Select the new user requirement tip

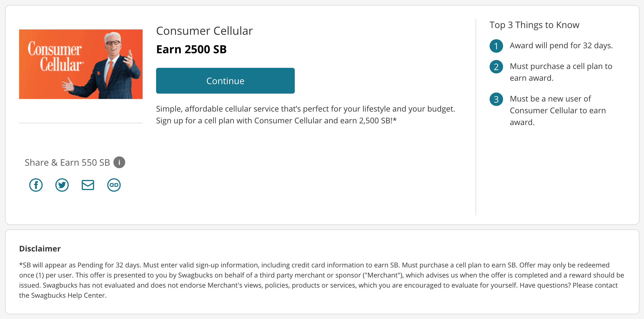pos(557,110)
